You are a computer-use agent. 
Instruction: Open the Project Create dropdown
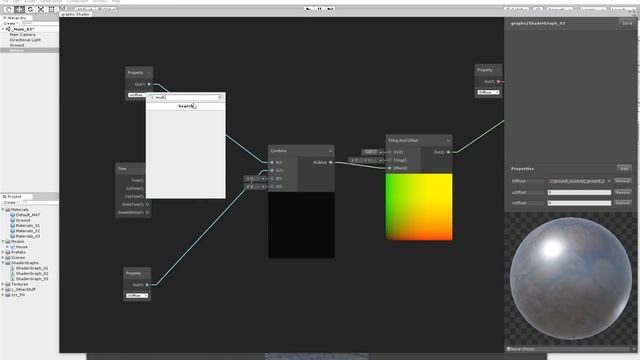coord(10,202)
